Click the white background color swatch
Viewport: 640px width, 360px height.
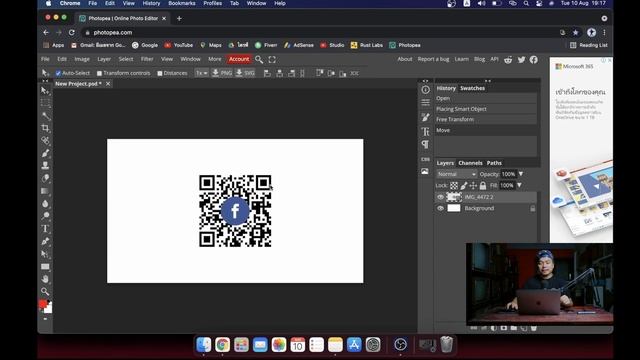[49, 309]
